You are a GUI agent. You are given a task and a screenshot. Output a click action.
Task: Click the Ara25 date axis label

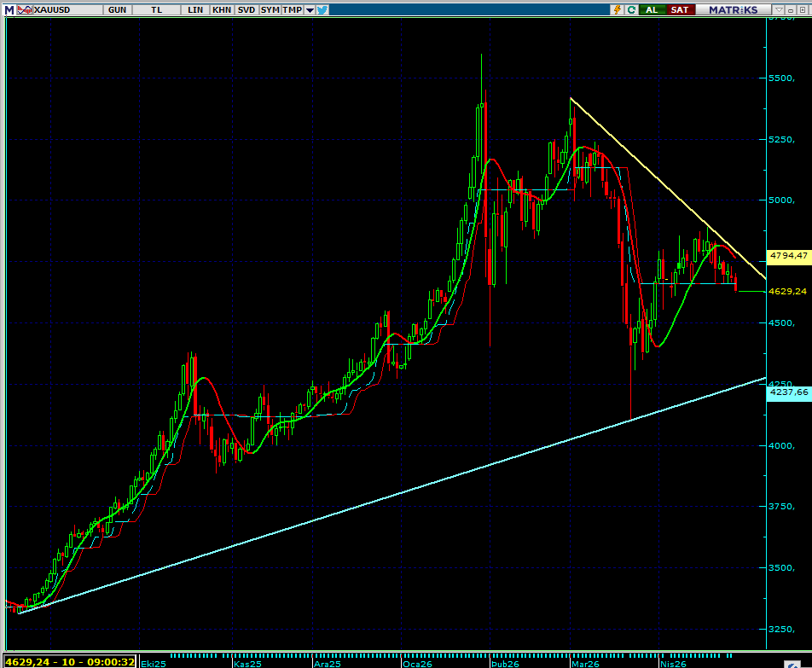(328, 664)
